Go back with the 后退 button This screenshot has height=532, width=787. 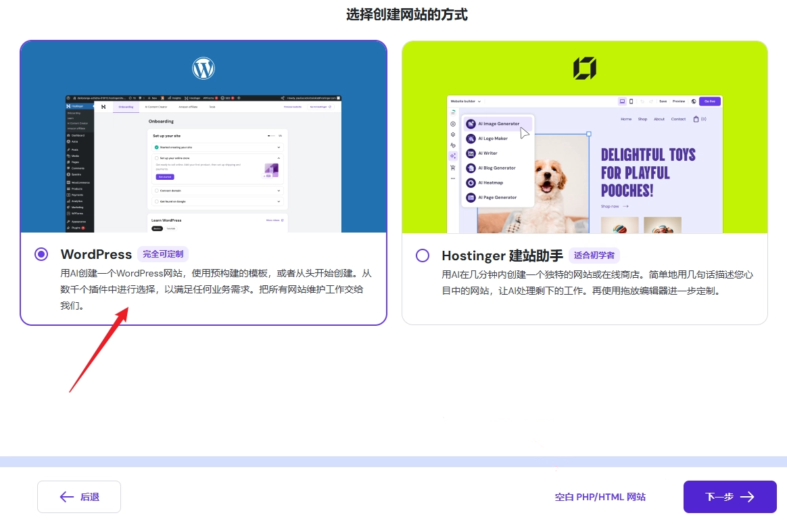click(x=79, y=497)
